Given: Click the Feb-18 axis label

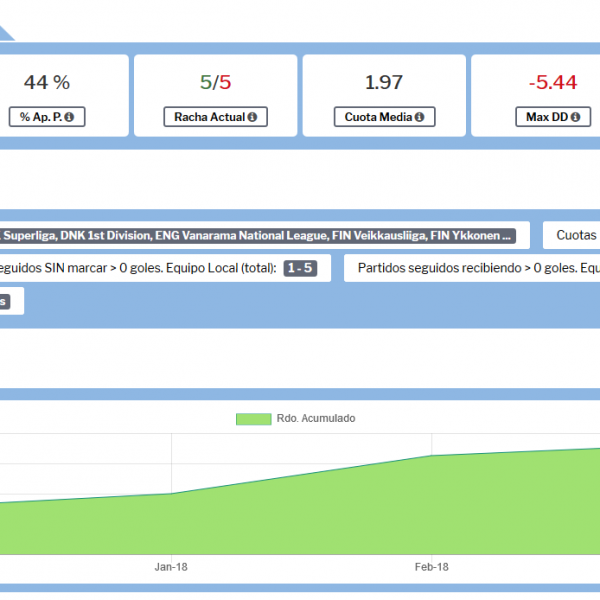Looking at the screenshot, I should [432, 567].
